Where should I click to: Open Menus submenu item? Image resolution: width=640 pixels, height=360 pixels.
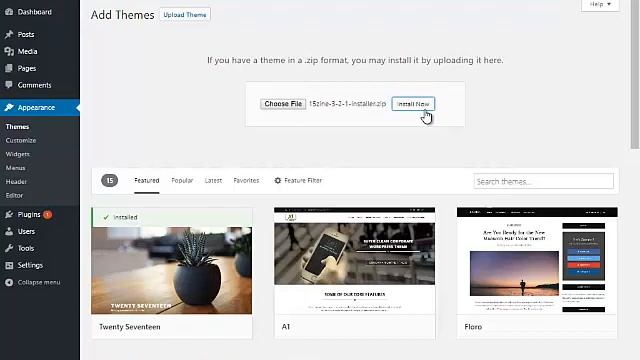[x=16, y=168]
